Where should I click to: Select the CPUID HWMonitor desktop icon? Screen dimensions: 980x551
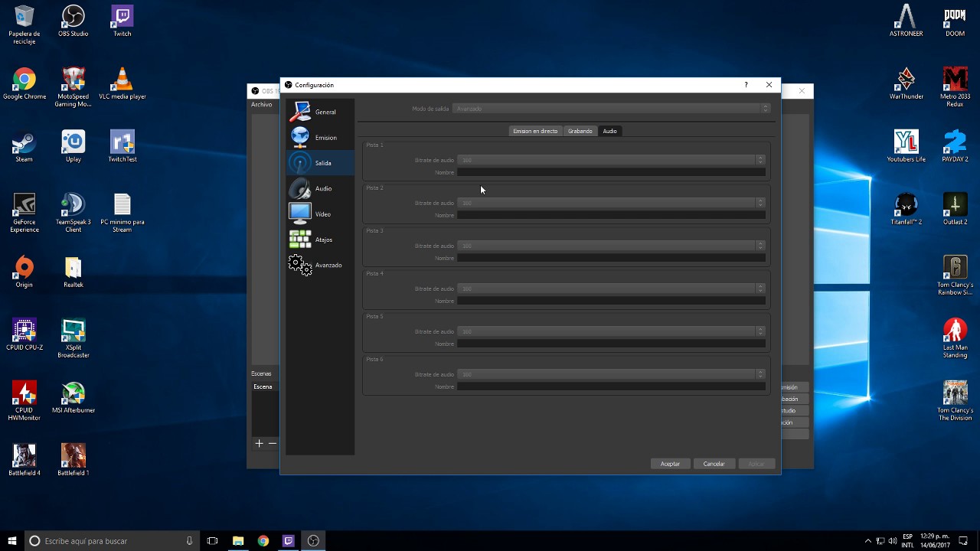24,401
